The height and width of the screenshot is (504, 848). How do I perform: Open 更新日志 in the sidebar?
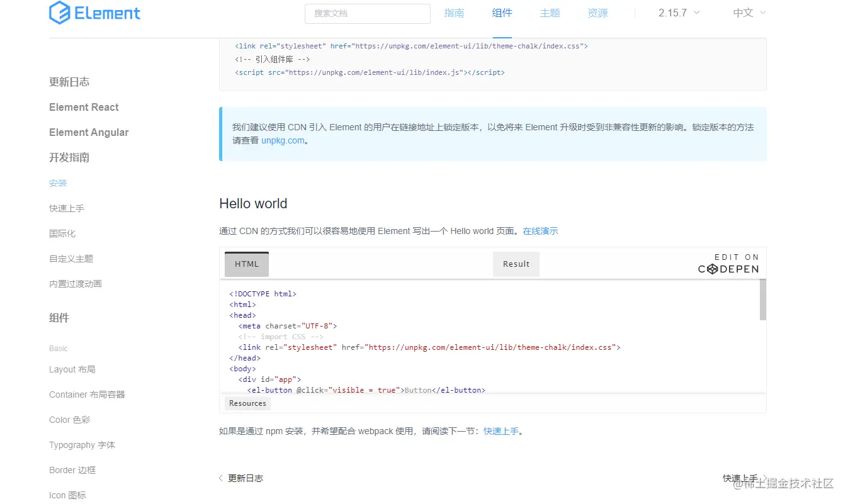click(x=69, y=82)
